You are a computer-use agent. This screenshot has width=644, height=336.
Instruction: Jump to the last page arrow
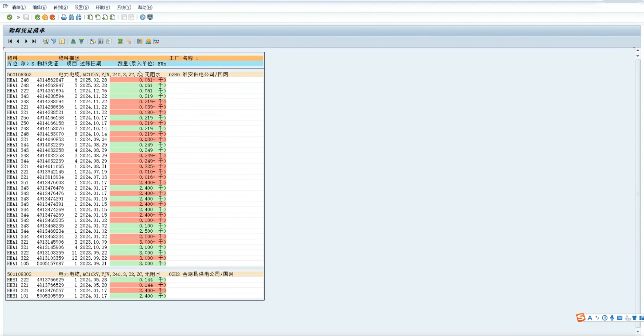(34, 41)
